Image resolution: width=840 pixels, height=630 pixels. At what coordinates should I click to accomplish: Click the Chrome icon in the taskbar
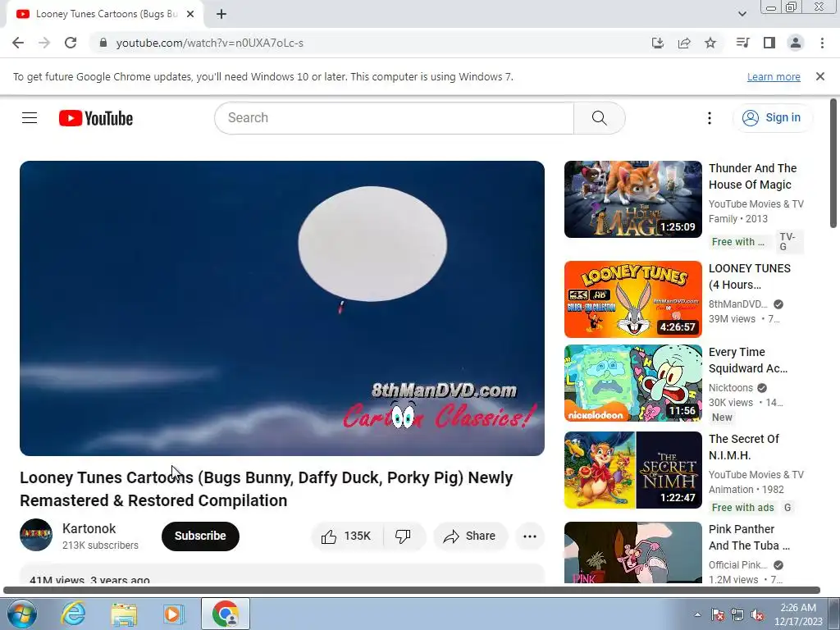[x=226, y=614]
